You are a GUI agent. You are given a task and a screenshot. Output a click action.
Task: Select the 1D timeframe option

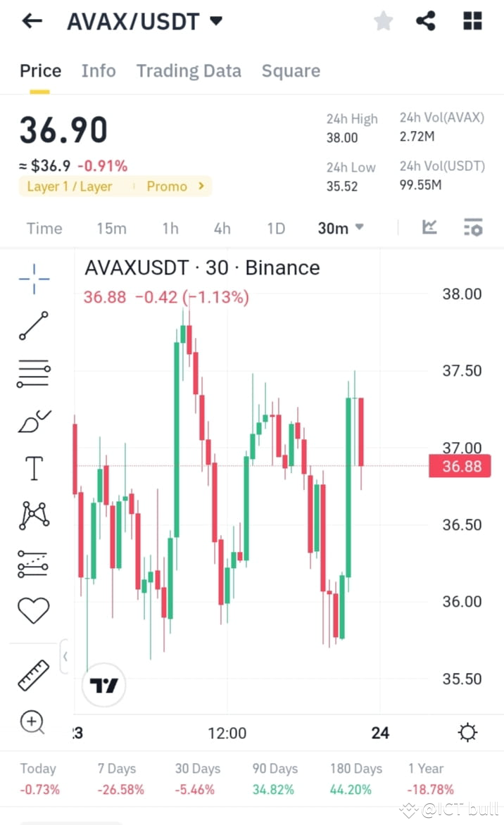point(275,227)
